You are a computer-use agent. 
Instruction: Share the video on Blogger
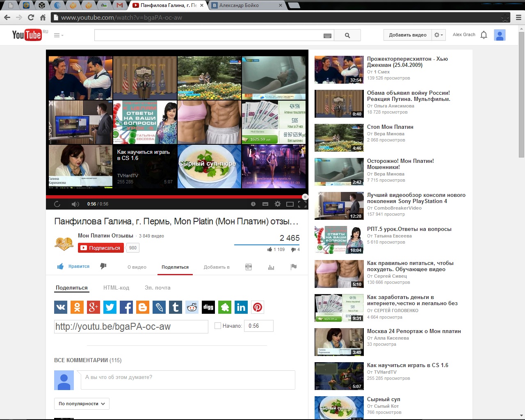(x=143, y=307)
